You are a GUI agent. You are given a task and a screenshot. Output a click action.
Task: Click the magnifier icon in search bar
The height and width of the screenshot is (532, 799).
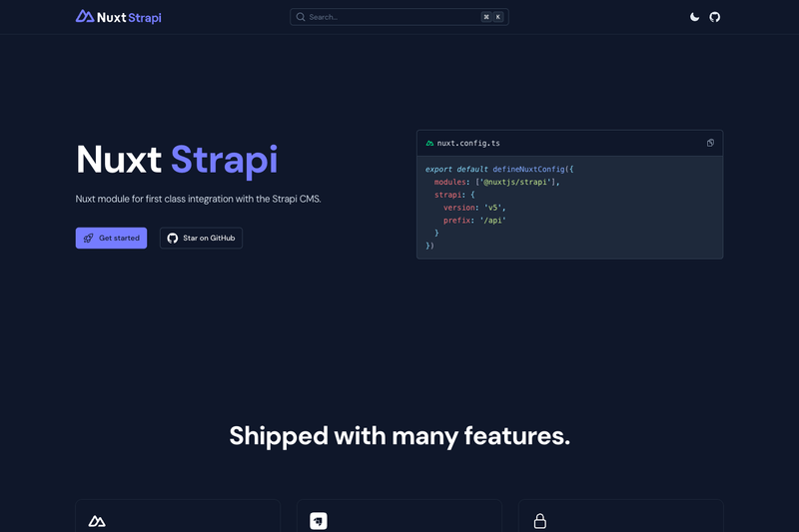click(301, 17)
